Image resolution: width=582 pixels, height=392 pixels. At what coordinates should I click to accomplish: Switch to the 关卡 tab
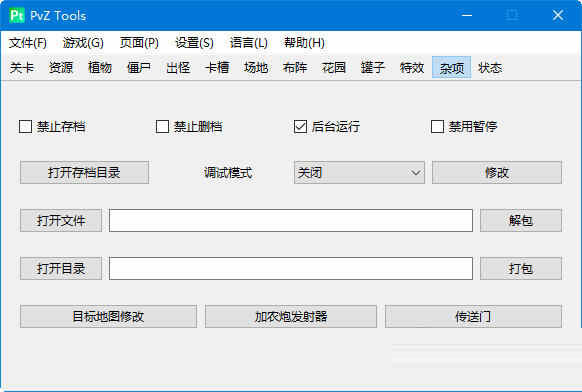pyautogui.click(x=22, y=68)
